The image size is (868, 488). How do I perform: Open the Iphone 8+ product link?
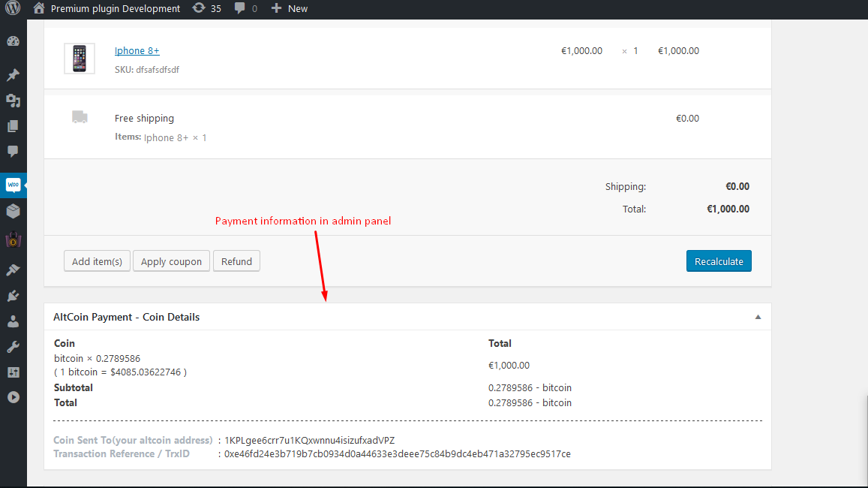tap(137, 51)
